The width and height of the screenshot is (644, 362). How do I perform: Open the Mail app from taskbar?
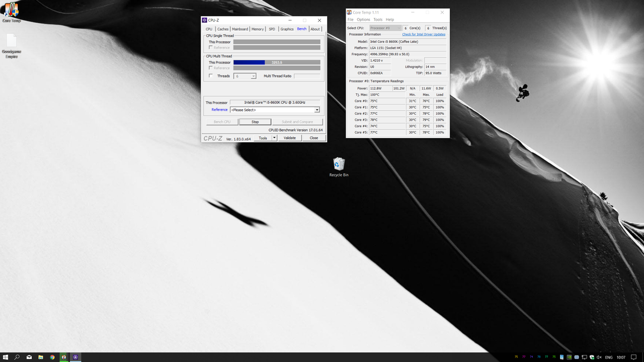[29, 357]
